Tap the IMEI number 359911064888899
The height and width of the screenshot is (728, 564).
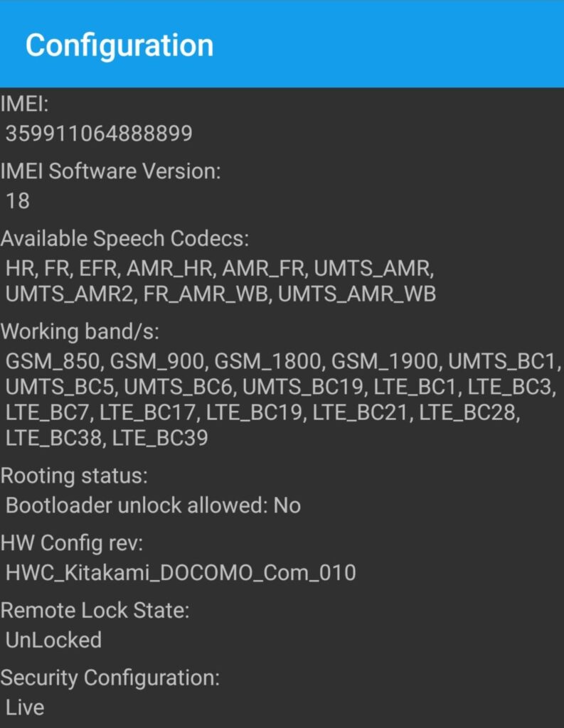tap(99, 134)
